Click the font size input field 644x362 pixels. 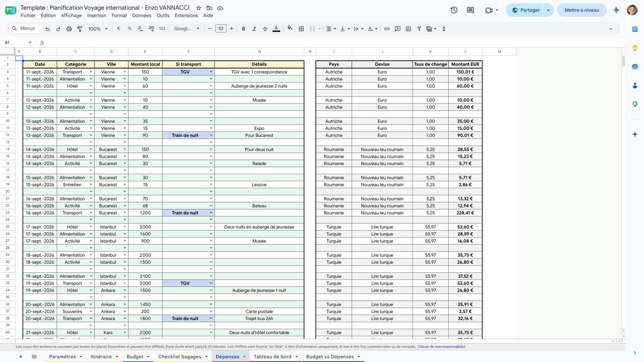click(x=221, y=29)
